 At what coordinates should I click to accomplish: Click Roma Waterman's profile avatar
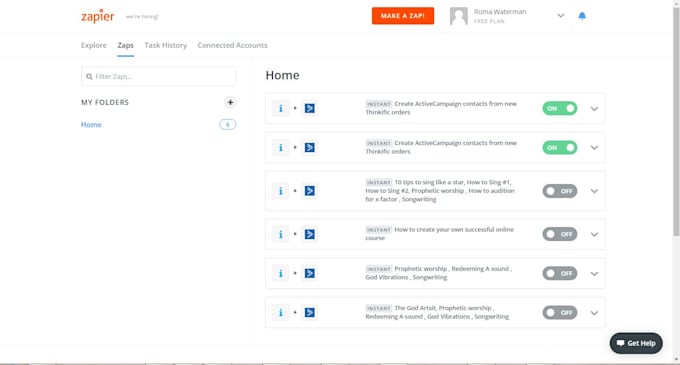pyautogui.click(x=458, y=16)
